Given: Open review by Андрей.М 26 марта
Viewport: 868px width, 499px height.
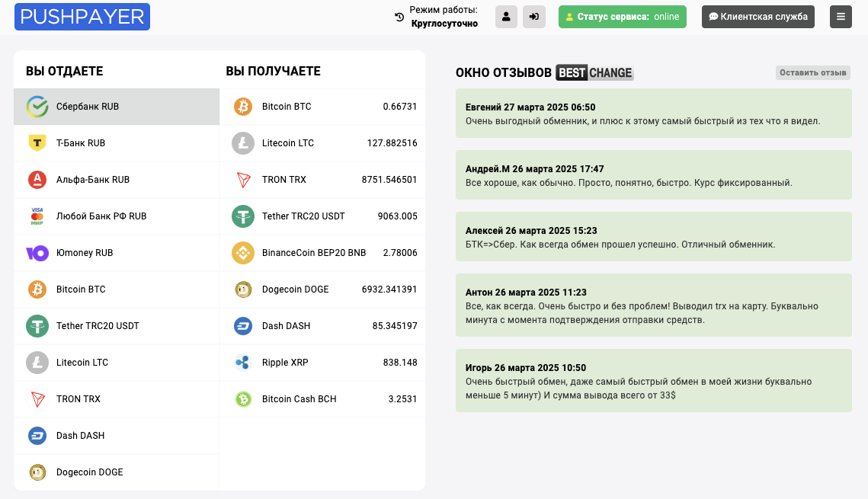Looking at the screenshot, I should tap(654, 174).
